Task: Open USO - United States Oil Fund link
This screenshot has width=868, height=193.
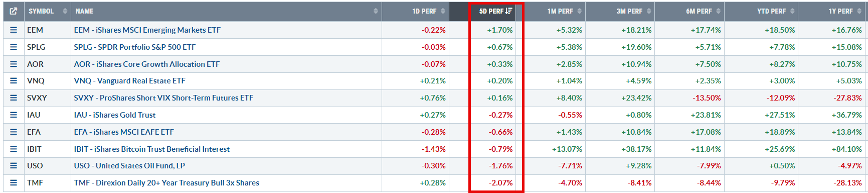Action: point(129,166)
